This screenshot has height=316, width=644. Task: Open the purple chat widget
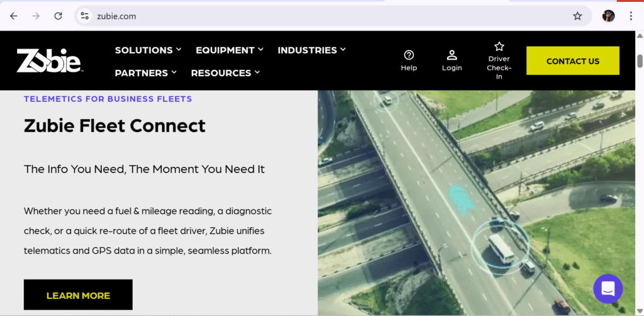(x=608, y=288)
